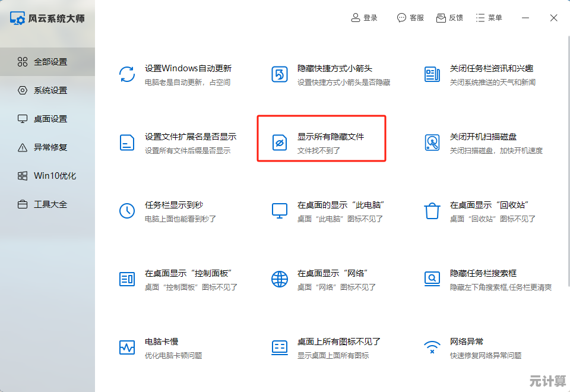Click description 优化电脑卡顿问题
570x392 pixels.
[173, 356]
